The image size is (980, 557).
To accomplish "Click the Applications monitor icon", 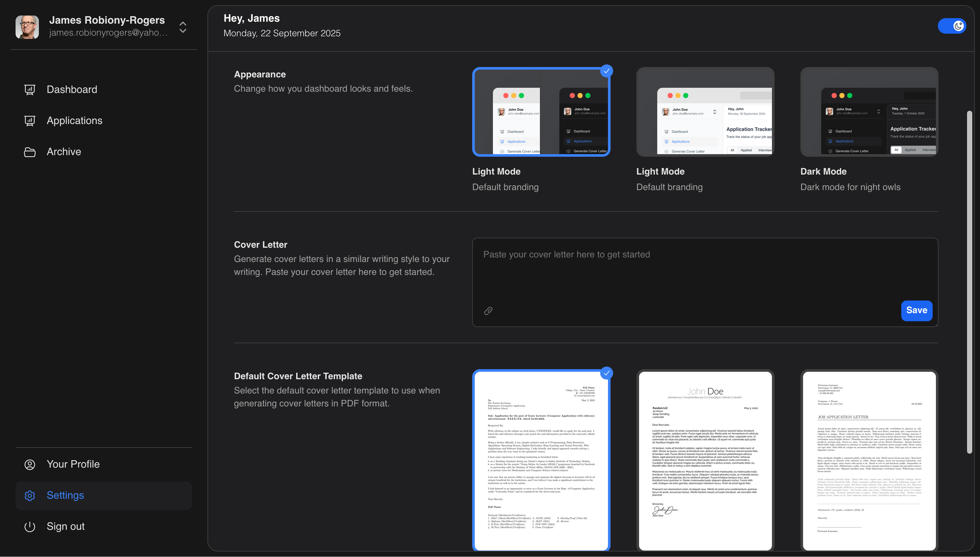I will click(30, 120).
